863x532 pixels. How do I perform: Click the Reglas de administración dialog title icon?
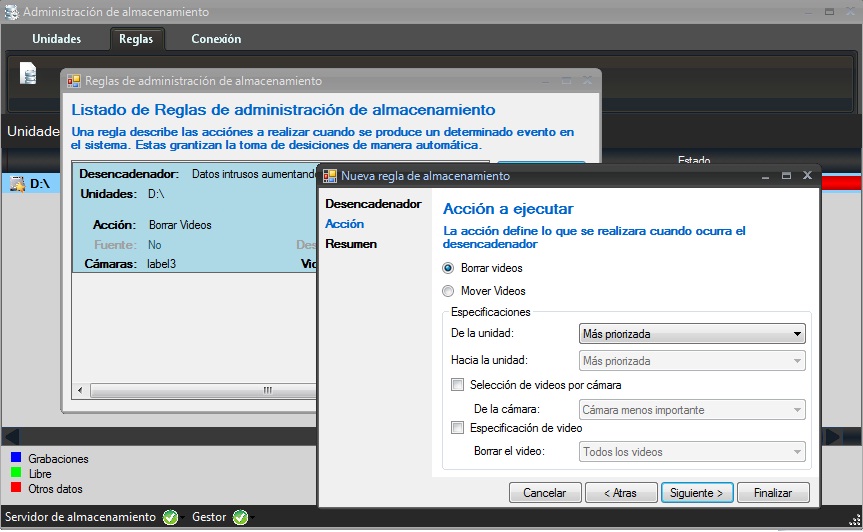74,81
